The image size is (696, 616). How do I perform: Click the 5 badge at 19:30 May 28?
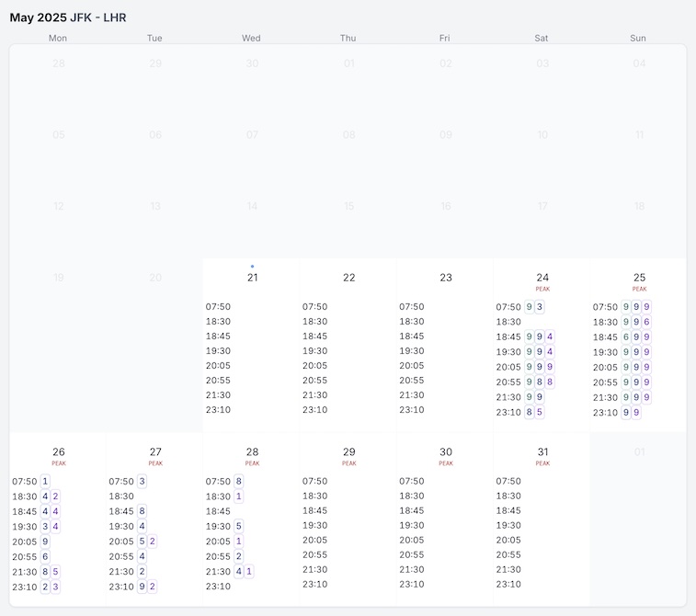click(238, 526)
